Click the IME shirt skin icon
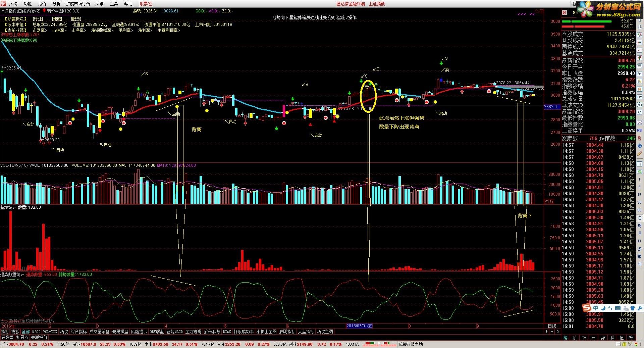Image resolution: width=644 pixels, height=348 pixels. [633, 308]
